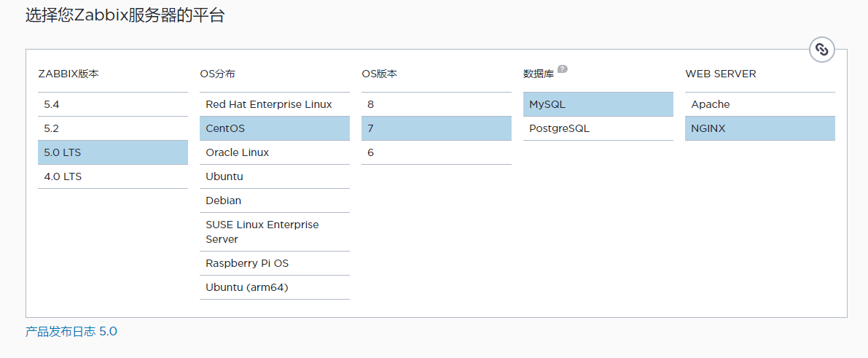
Task: Select Zabbix version 5.4
Action: coord(113,104)
